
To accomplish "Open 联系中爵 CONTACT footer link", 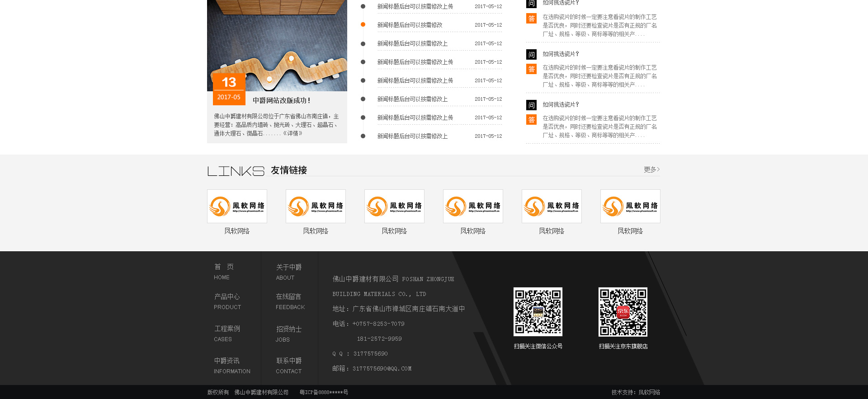I will pos(288,366).
